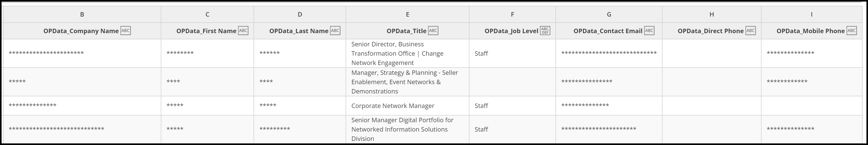Select the Senior Director Business Transformation cell
This screenshot has width=868, height=145.
[x=407, y=53]
